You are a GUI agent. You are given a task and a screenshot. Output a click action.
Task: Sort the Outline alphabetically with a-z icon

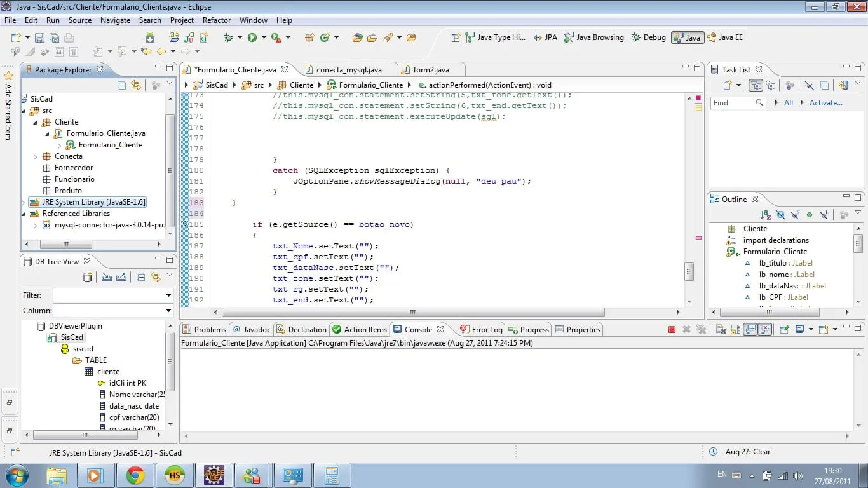click(x=766, y=215)
